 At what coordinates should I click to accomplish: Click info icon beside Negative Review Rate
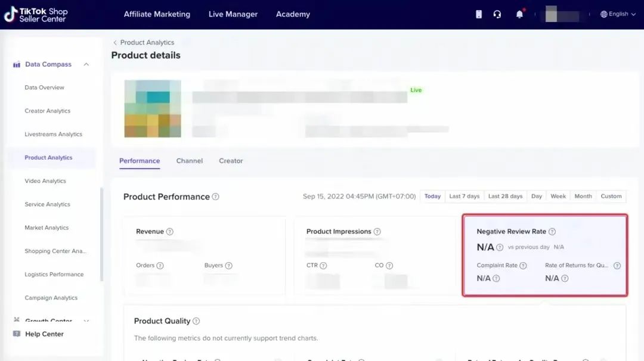point(552,232)
